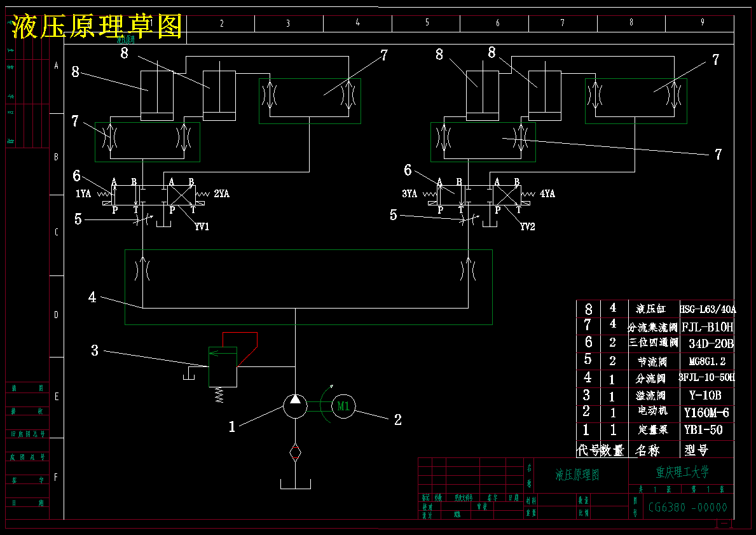Image resolution: width=756 pixels, height=535 pixels.
Task: Select the red pilot line on the relief valve
Action: [240, 349]
